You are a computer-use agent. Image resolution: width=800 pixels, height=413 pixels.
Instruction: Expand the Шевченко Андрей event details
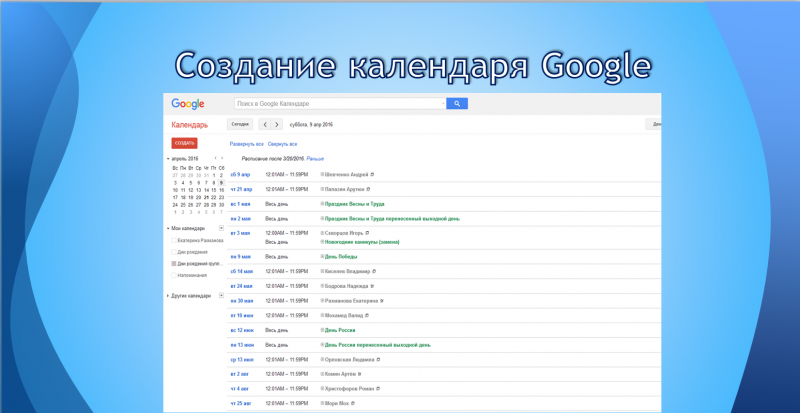[322, 175]
